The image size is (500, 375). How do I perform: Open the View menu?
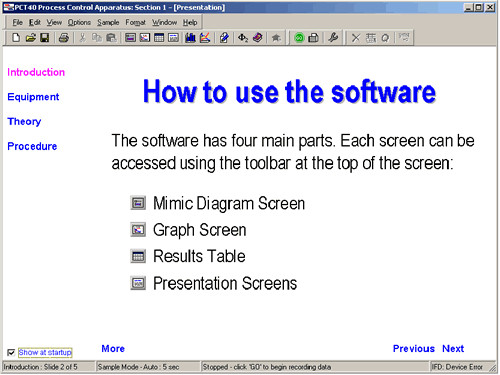point(54,22)
